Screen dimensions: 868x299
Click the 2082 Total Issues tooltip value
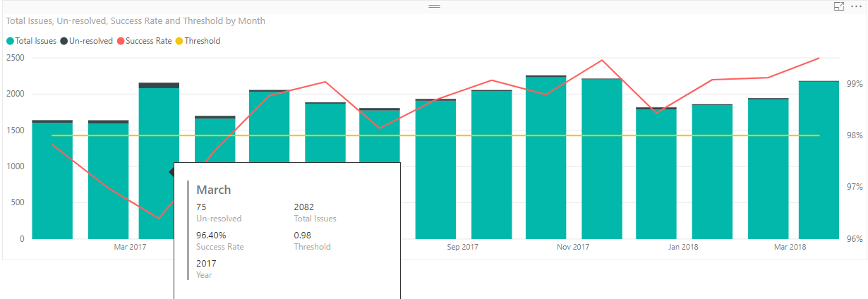pyautogui.click(x=303, y=207)
